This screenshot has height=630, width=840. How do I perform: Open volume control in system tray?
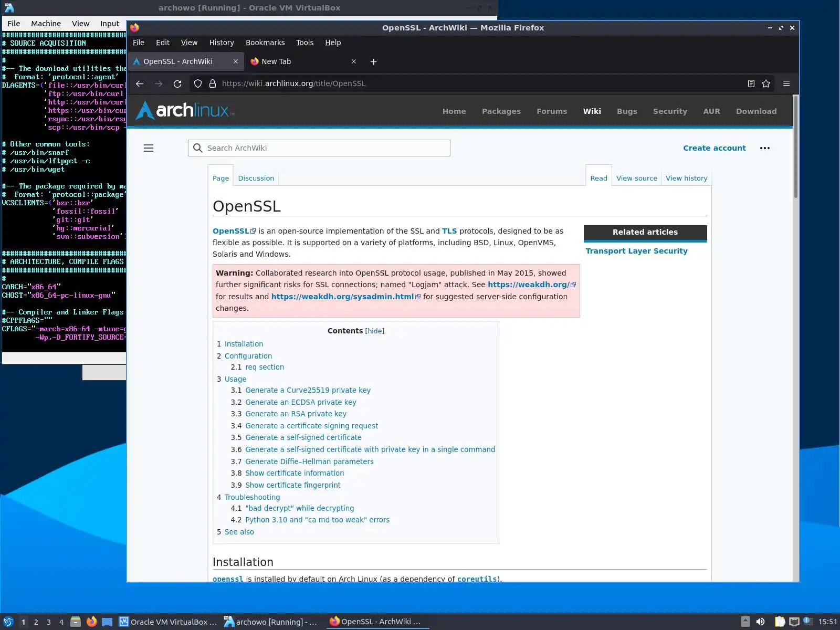(760, 622)
